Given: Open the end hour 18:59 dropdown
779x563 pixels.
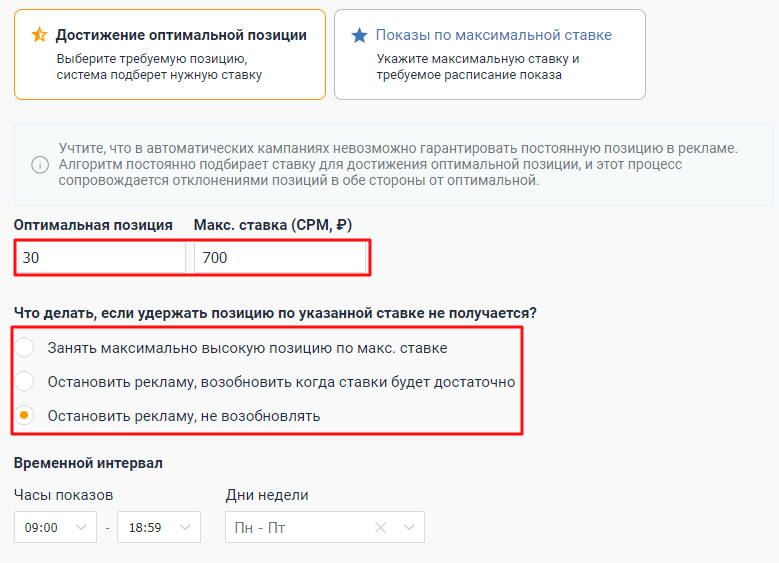Looking at the screenshot, I should point(183,527).
